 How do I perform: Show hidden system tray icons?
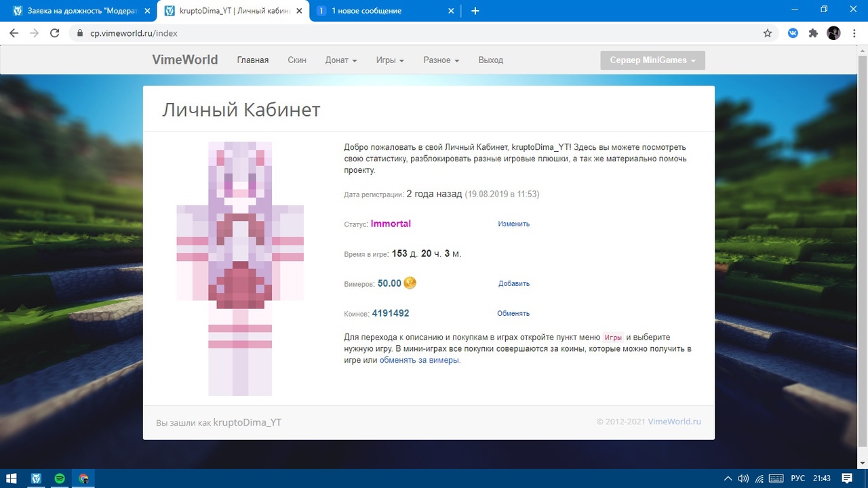tap(728, 478)
